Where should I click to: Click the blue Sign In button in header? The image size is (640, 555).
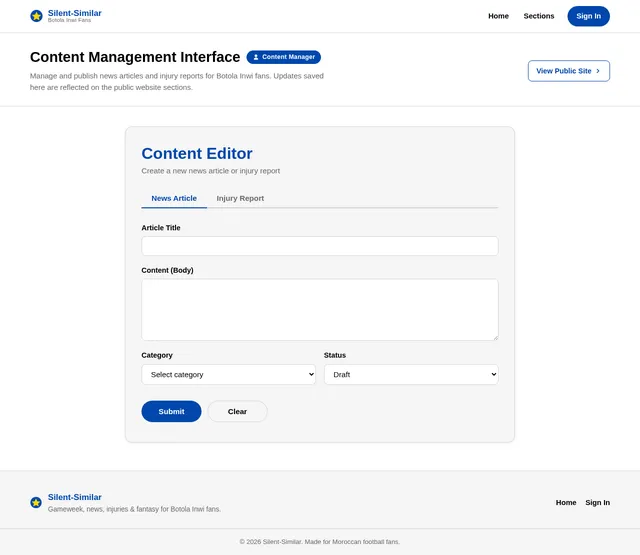click(x=589, y=16)
